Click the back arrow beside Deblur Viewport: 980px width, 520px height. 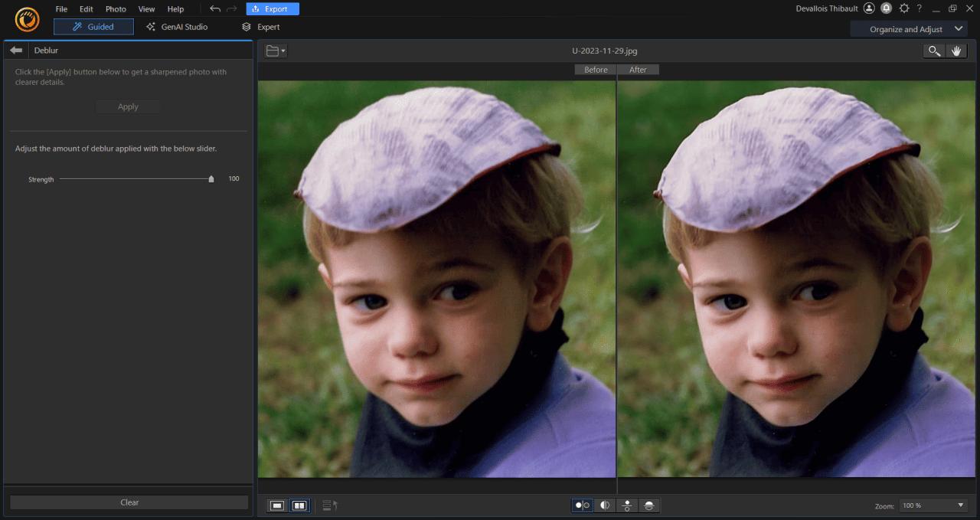16,51
